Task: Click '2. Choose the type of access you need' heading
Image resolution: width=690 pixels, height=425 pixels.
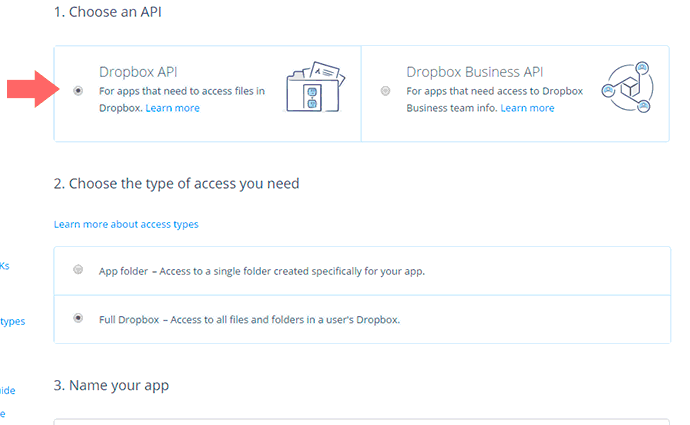Action: pos(176,183)
